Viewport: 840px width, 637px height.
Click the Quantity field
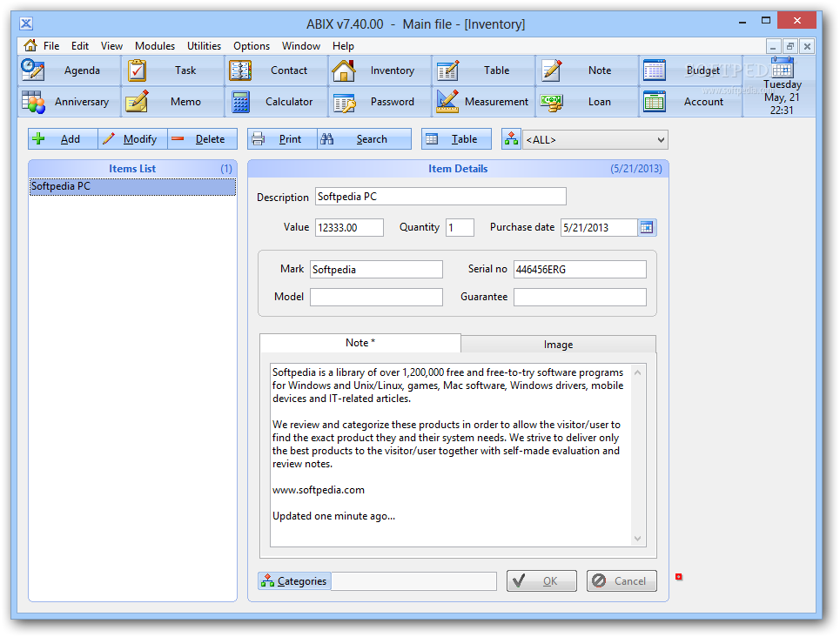click(460, 228)
